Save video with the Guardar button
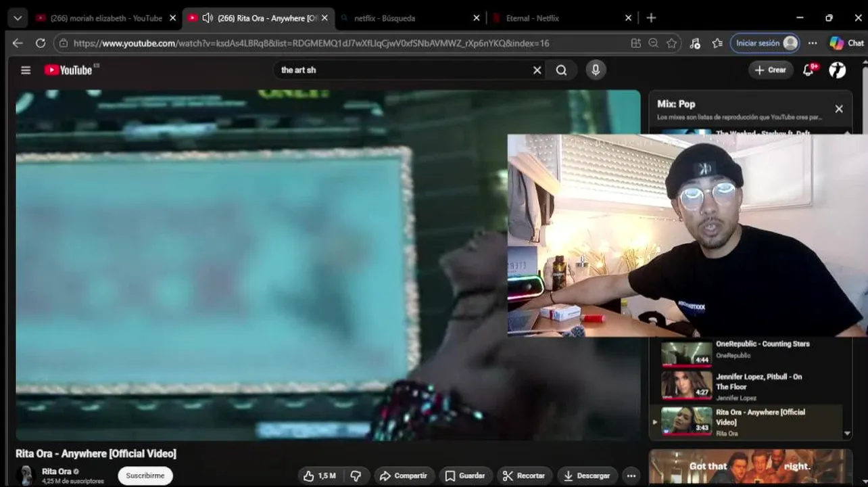 tap(464, 476)
